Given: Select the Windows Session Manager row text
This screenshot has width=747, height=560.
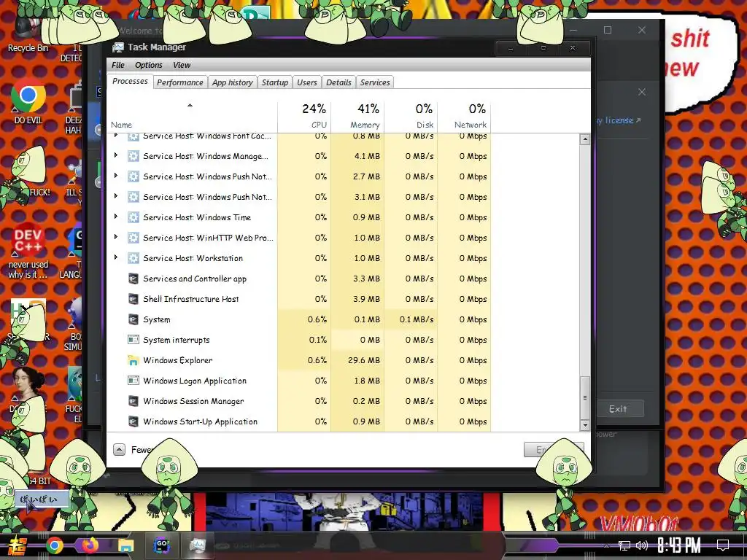Looking at the screenshot, I should 193,402.
